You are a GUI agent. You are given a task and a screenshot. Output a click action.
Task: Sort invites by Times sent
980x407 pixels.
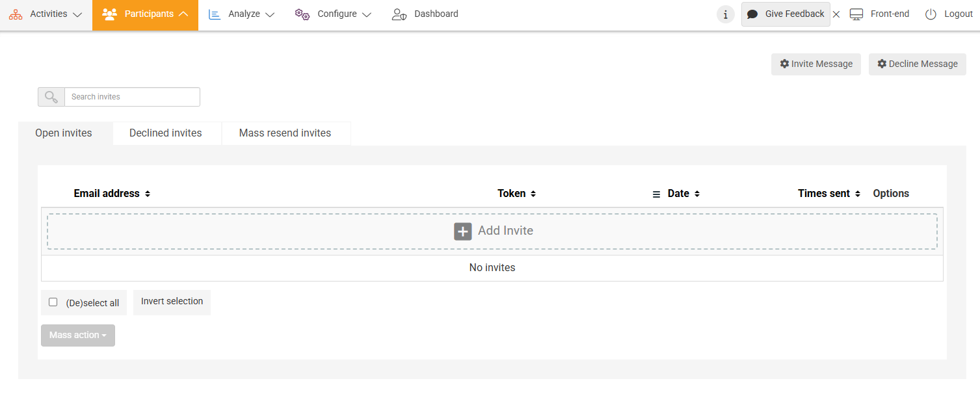point(828,194)
